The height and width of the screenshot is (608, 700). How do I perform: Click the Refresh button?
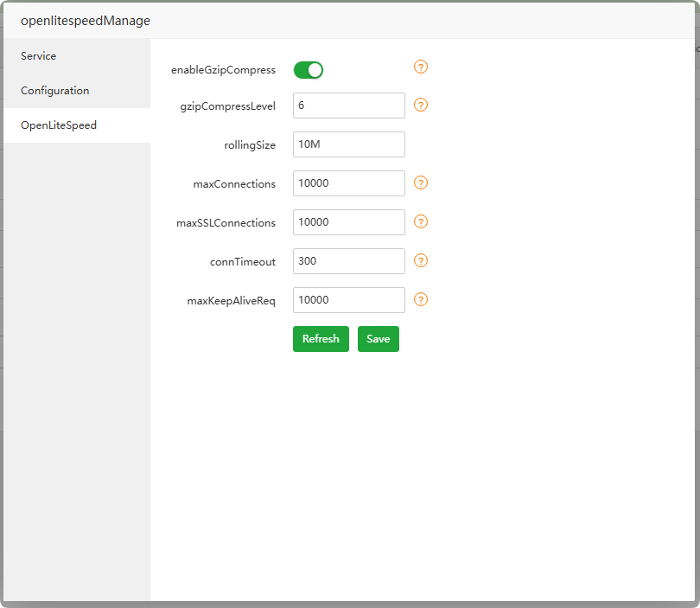point(321,339)
